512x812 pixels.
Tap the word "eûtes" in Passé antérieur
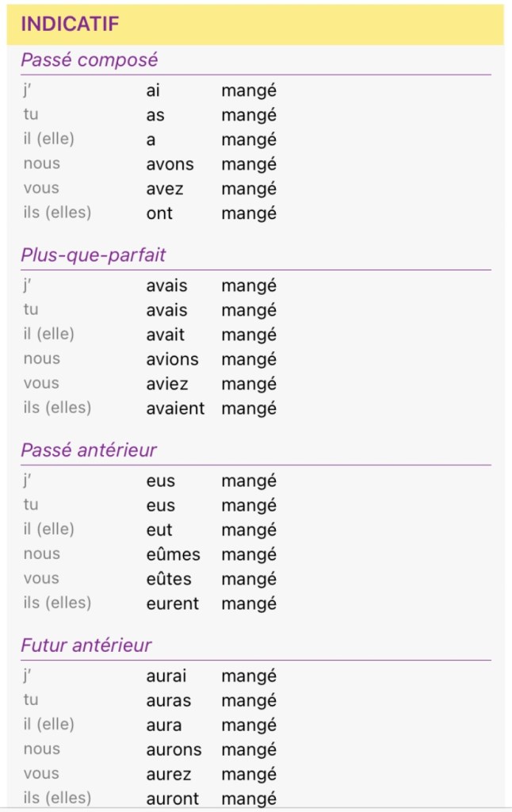(x=169, y=579)
